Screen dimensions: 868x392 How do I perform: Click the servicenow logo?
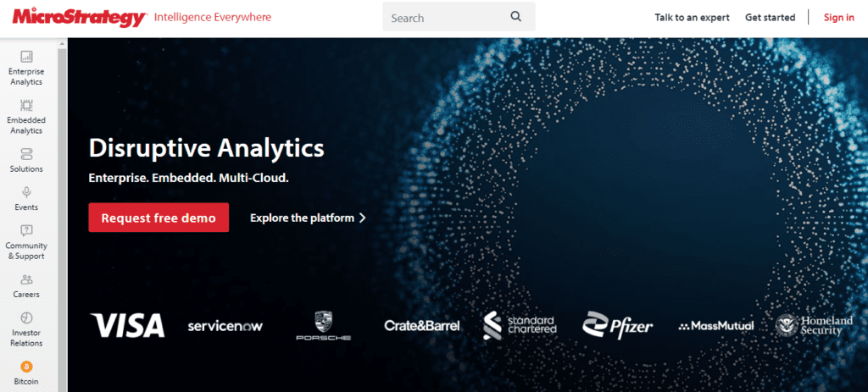(225, 326)
